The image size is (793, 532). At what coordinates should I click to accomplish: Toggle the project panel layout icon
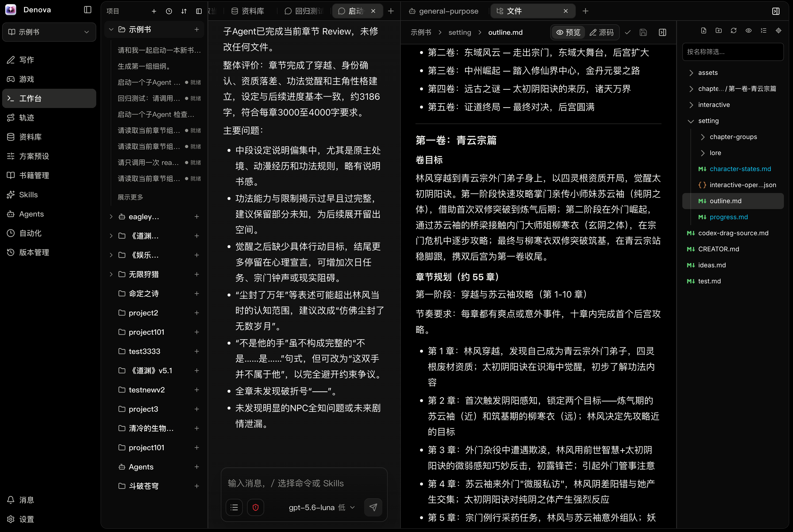(x=199, y=11)
